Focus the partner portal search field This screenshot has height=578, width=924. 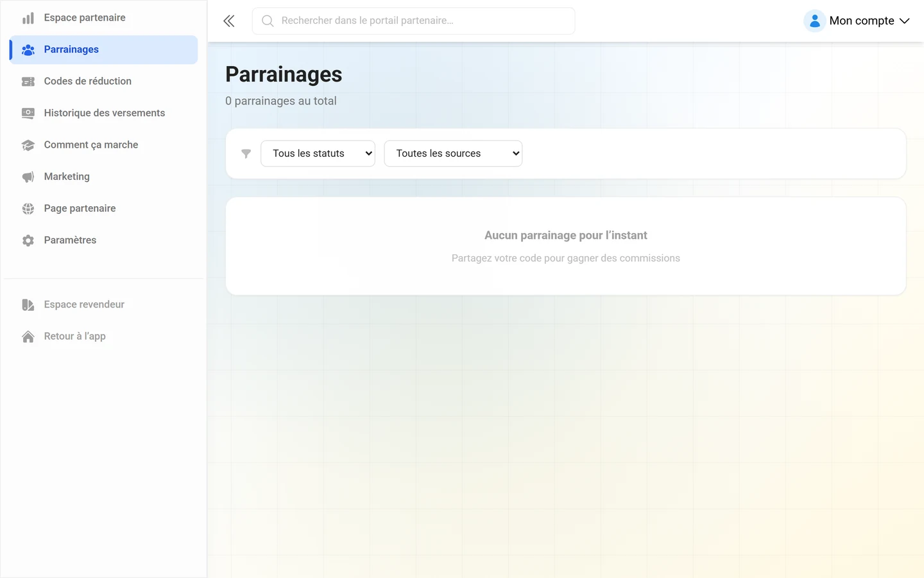click(413, 21)
